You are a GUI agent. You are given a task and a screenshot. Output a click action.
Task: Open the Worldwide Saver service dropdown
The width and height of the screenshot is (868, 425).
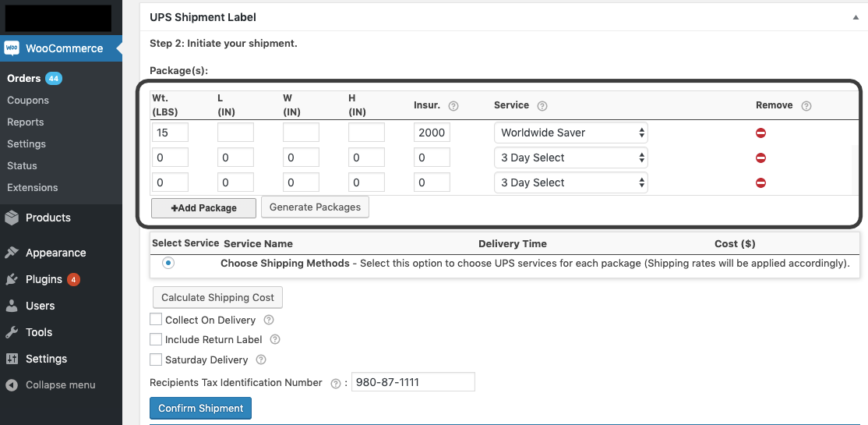pyautogui.click(x=570, y=133)
